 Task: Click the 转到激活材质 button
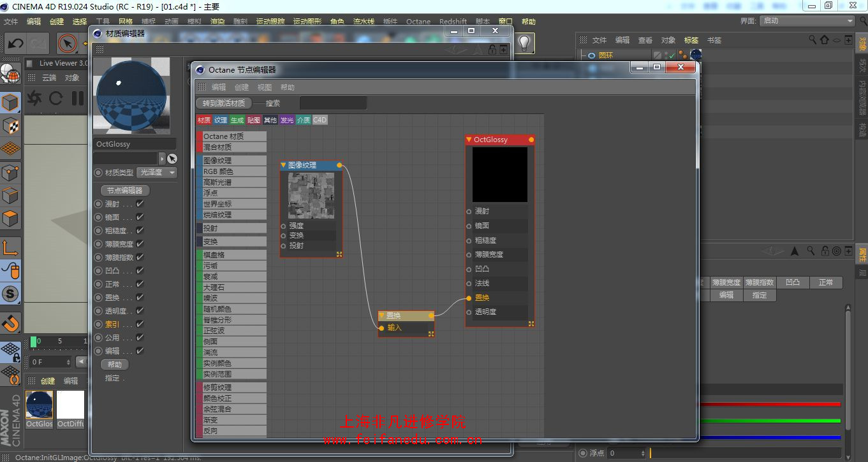tap(224, 103)
